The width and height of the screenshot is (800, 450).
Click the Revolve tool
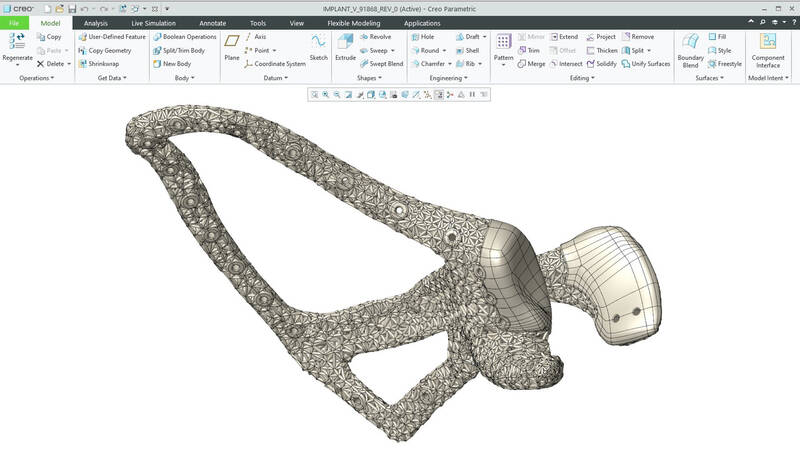[374, 37]
